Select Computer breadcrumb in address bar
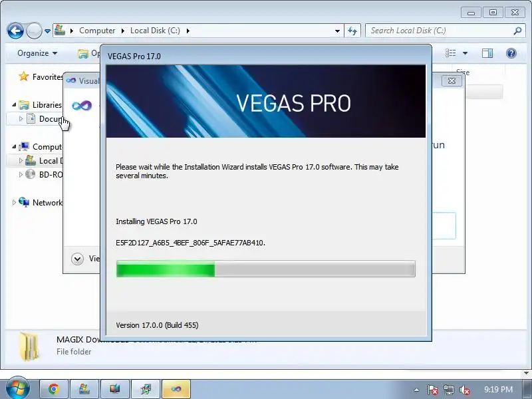Viewport: 532px width, 399px height. click(x=97, y=31)
